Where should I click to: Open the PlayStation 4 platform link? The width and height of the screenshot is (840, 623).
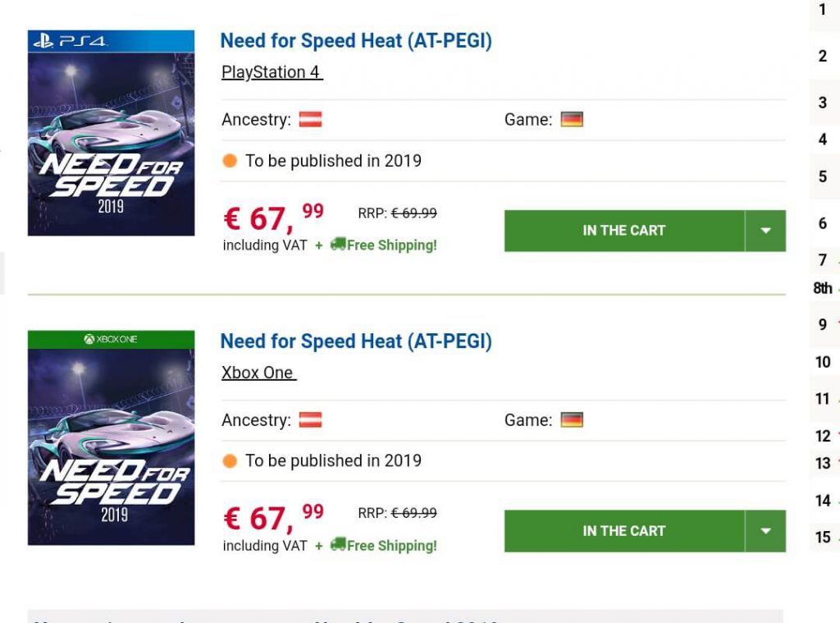click(271, 72)
